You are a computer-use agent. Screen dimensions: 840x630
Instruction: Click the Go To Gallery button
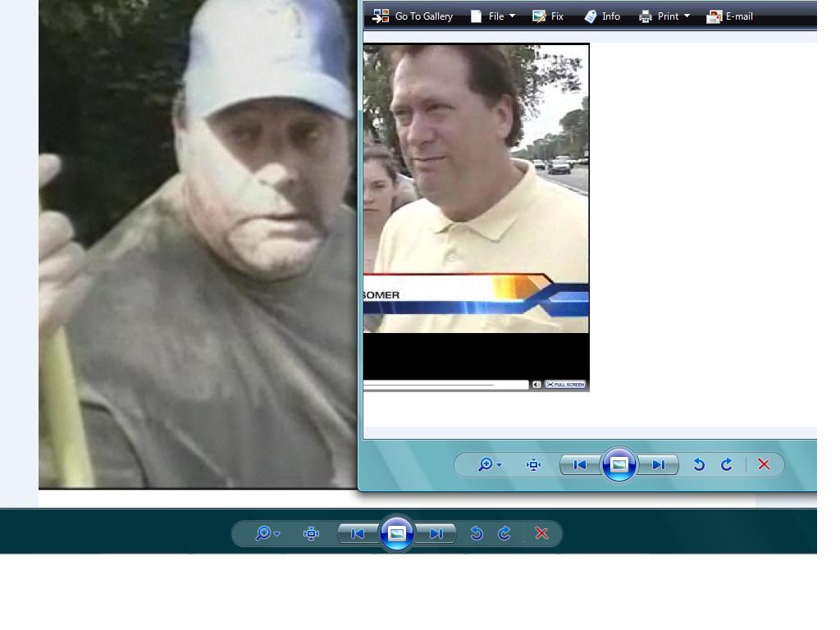point(413,16)
